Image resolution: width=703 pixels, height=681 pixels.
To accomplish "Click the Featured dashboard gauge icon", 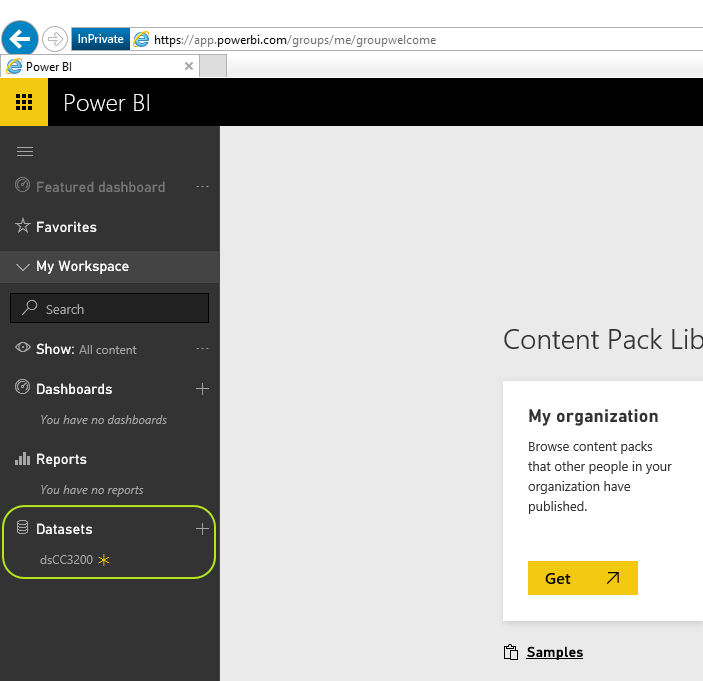I will [x=22, y=185].
